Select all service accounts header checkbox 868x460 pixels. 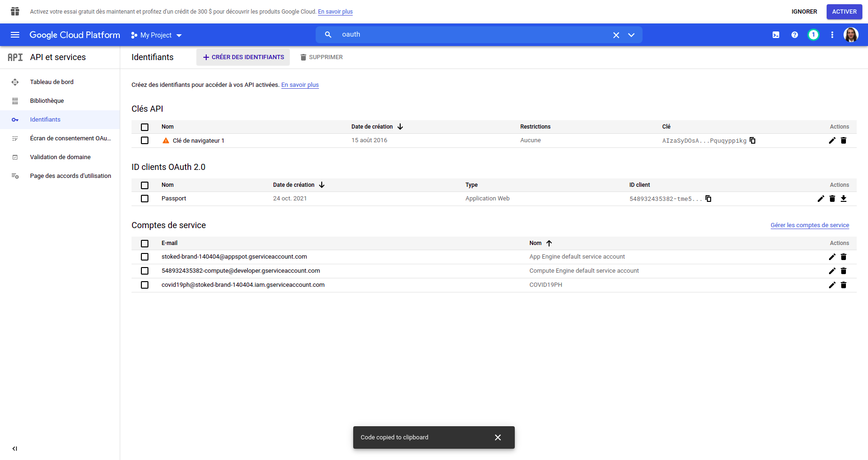(x=145, y=244)
